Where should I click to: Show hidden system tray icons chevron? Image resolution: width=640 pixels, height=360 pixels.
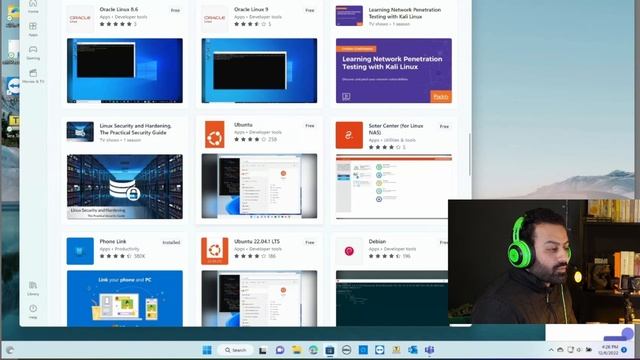click(551, 350)
